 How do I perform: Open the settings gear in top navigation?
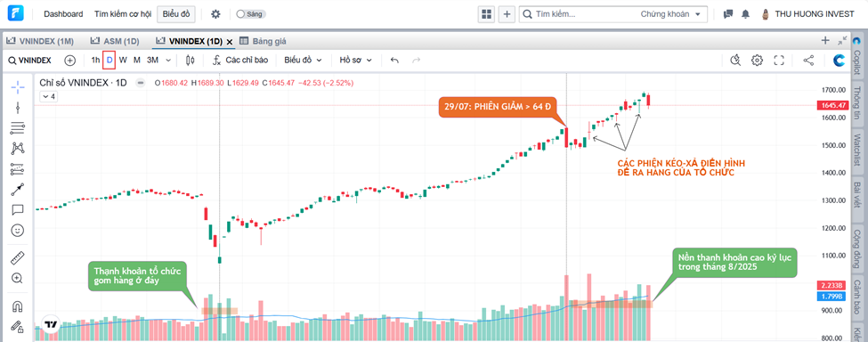[216, 14]
